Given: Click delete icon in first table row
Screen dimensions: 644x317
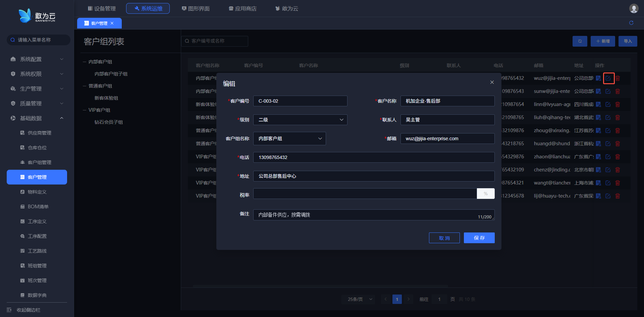Looking at the screenshot, I should pyautogui.click(x=618, y=78).
